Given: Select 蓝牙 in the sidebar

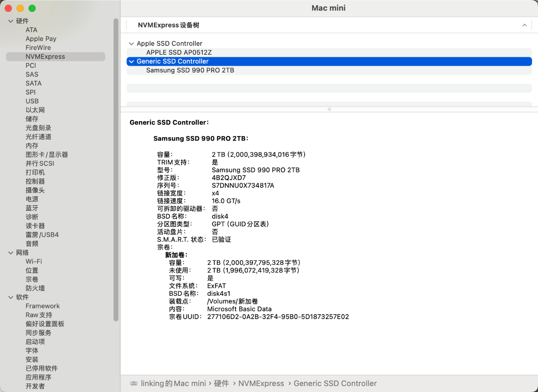Looking at the screenshot, I should 32,208.
